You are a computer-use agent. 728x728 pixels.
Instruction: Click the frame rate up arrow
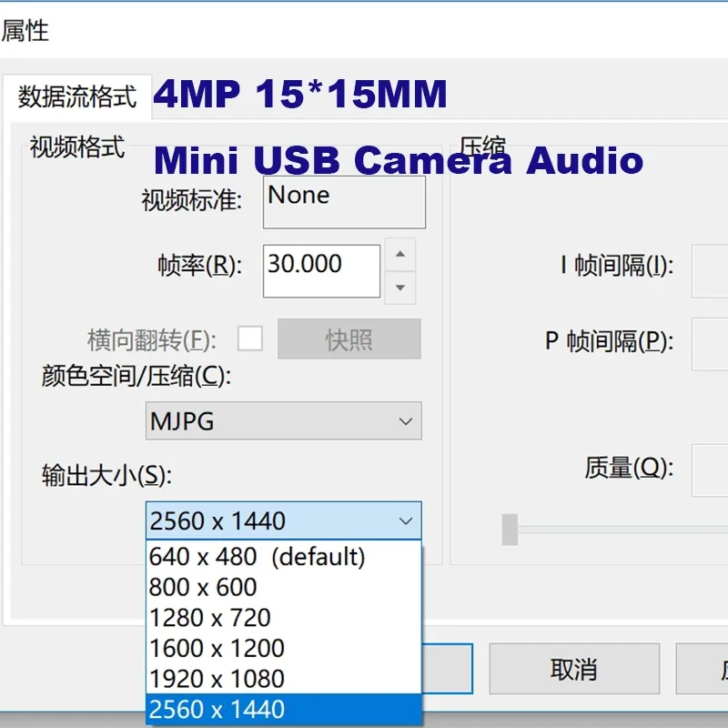(400, 255)
